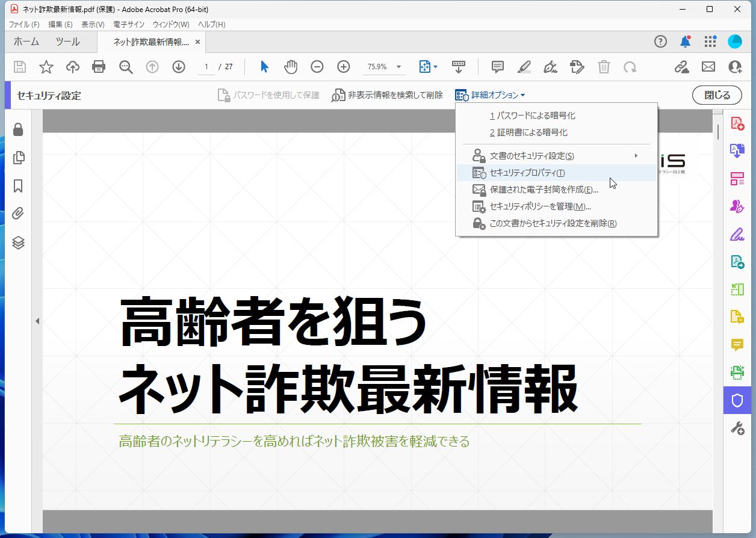
Task: Open the account profile avatar
Action: [735, 42]
